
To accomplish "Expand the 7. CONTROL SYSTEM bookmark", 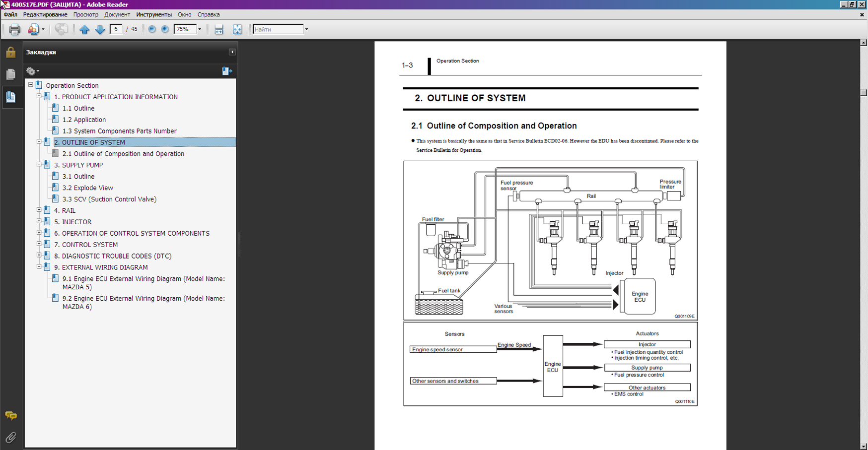I will pyautogui.click(x=39, y=244).
